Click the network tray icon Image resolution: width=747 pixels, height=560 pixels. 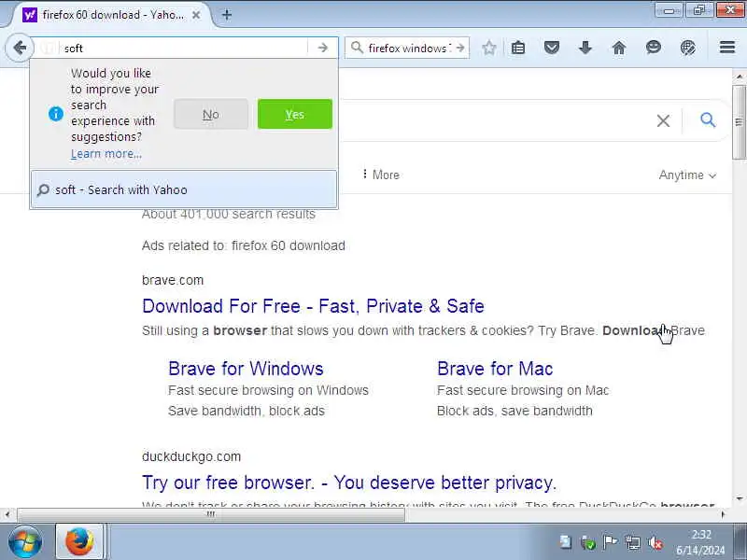click(x=633, y=542)
